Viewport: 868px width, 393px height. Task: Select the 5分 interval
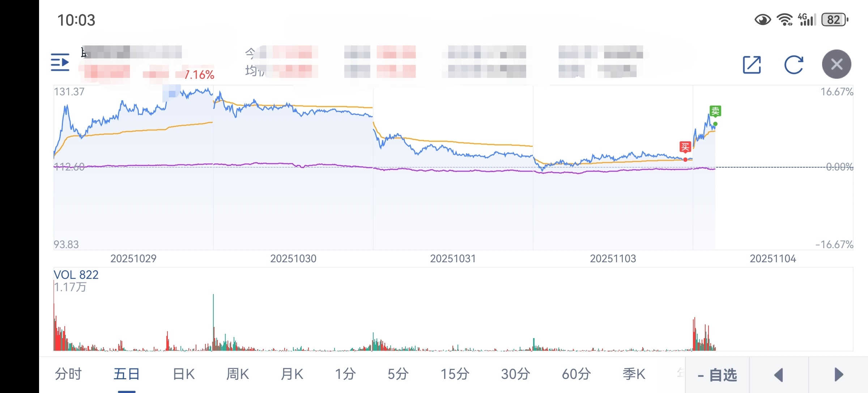(398, 374)
